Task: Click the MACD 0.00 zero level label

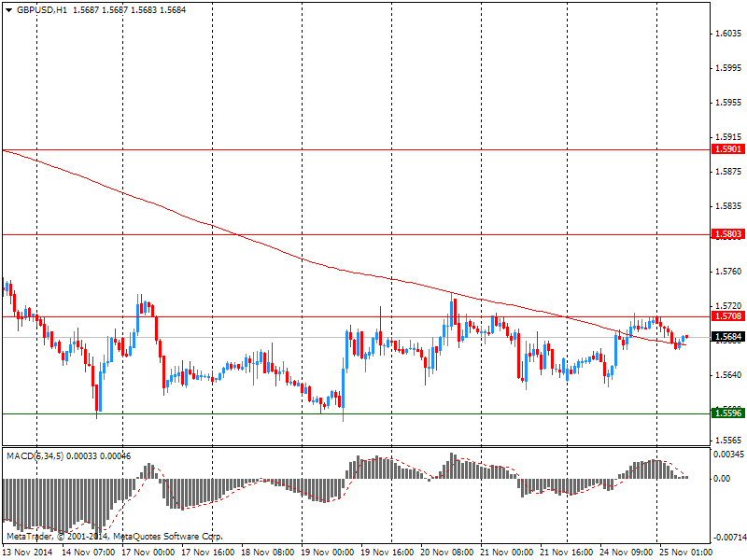Action: (722, 479)
